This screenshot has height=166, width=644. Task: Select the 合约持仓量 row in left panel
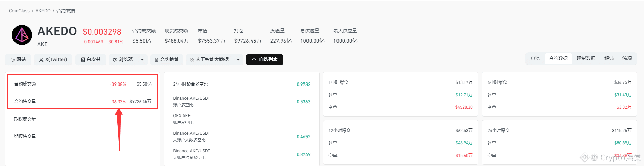[x=83, y=101]
